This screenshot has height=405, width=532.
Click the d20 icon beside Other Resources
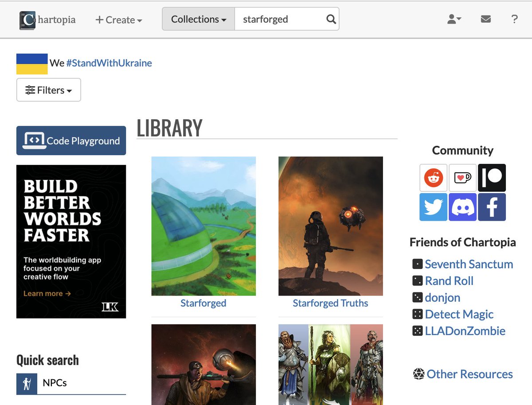click(x=419, y=374)
